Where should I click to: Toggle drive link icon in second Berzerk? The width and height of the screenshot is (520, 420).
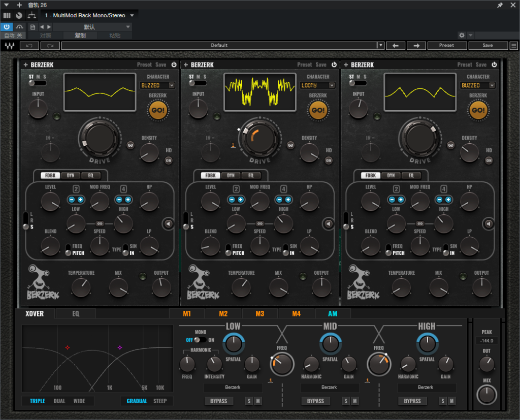pyautogui.click(x=290, y=145)
